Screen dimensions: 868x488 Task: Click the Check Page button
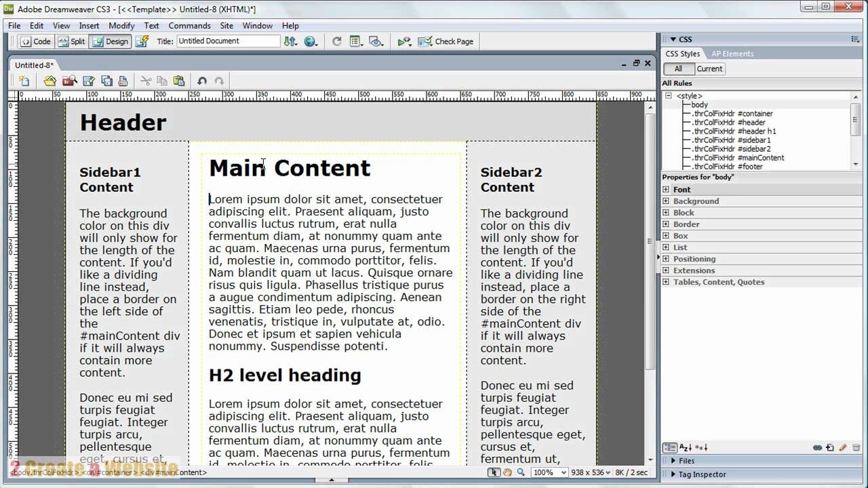(x=446, y=41)
